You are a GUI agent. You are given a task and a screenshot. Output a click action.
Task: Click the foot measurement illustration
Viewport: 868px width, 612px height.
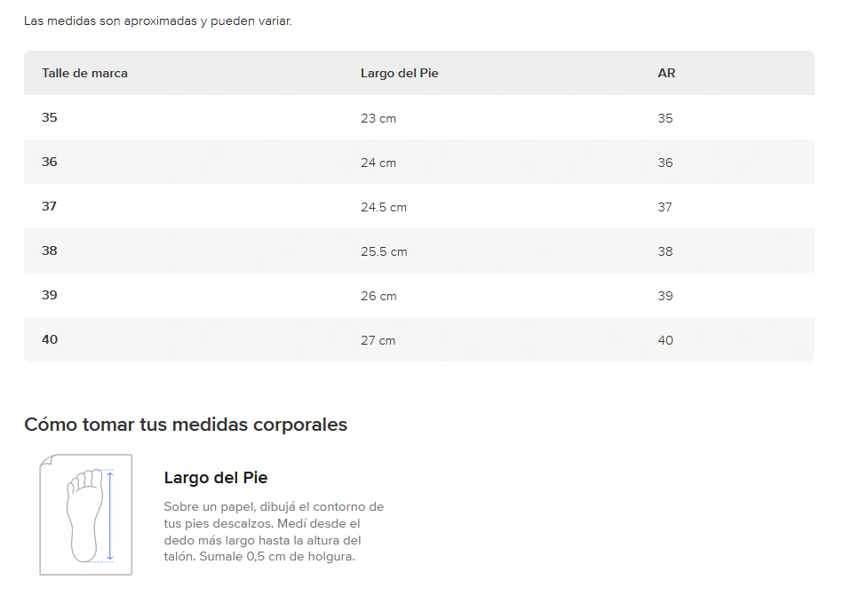[86, 514]
